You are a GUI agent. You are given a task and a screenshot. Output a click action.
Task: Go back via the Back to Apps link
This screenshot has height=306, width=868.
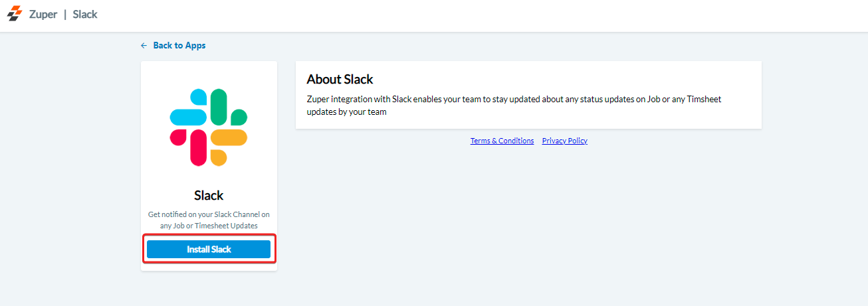pos(173,46)
